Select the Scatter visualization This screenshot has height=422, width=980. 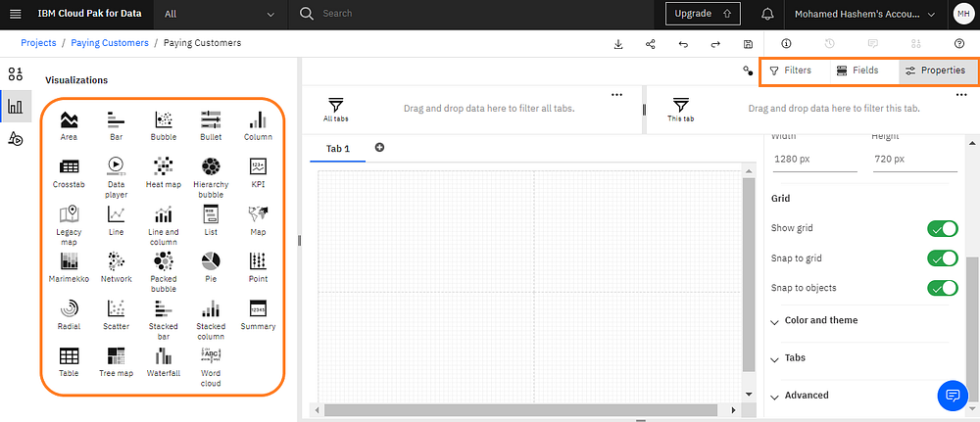(117, 315)
